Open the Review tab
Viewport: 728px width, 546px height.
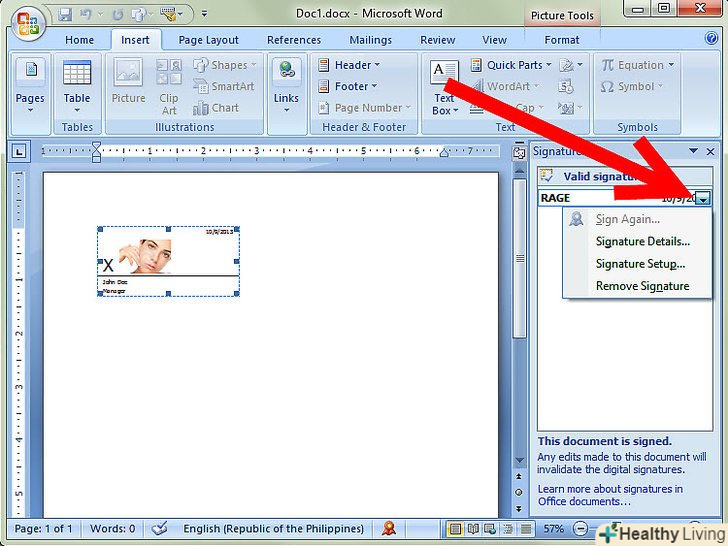pos(437,40)
